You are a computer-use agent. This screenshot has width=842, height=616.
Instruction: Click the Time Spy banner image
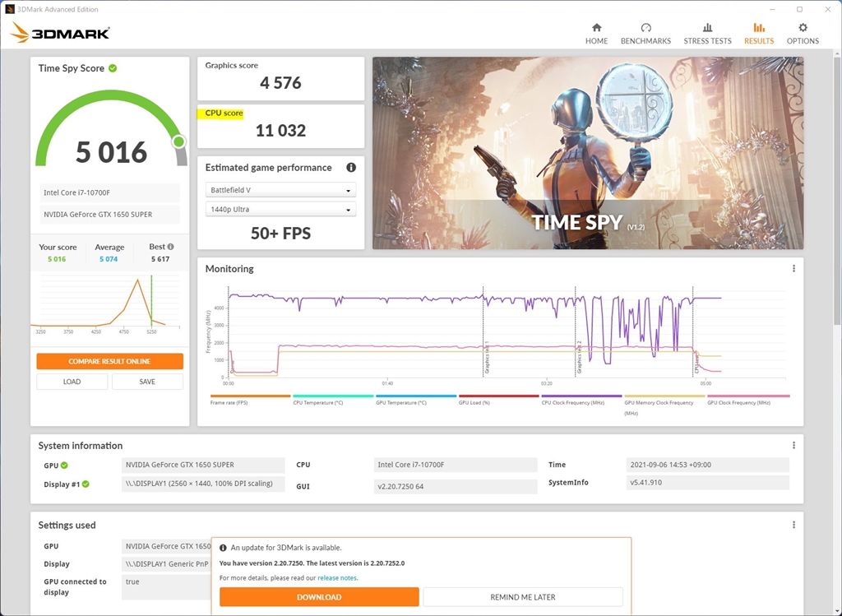(588, 153)
